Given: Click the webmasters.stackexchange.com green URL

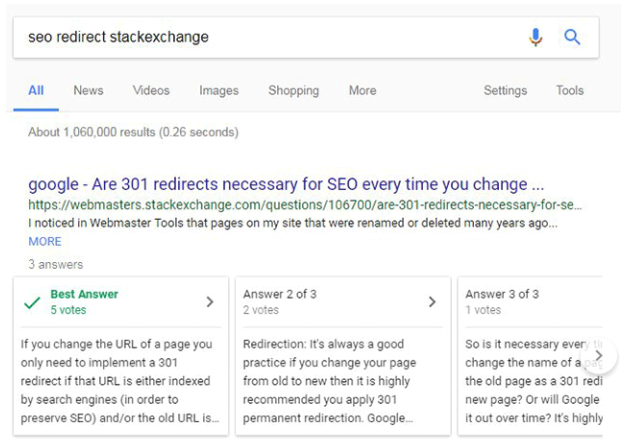Looking at the screenshot, I should tap(304, 205).
